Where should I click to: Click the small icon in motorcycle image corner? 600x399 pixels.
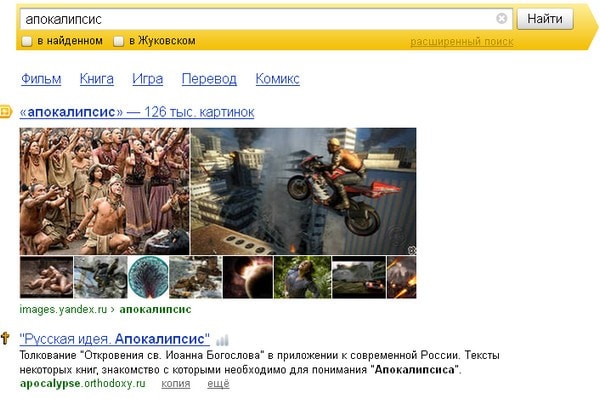(x=412, y=251)
